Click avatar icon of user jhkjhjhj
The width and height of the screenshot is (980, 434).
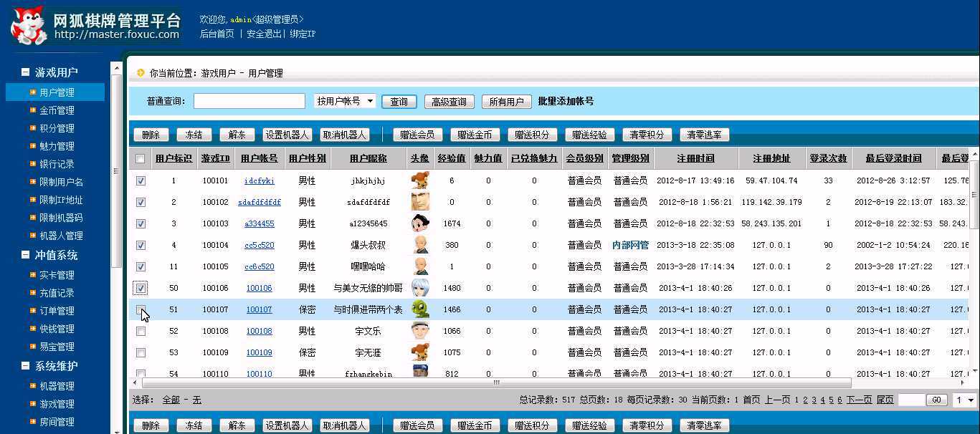click(420, 180)
